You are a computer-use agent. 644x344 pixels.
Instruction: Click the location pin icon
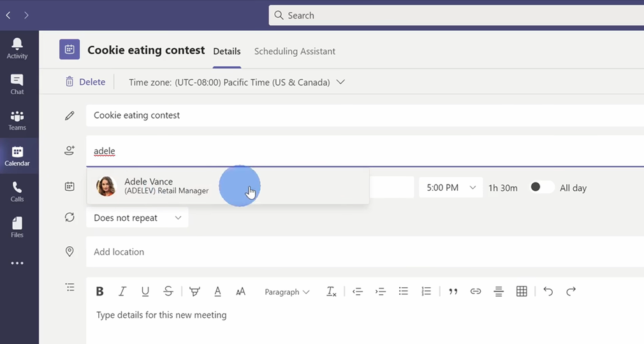[70, 251]
